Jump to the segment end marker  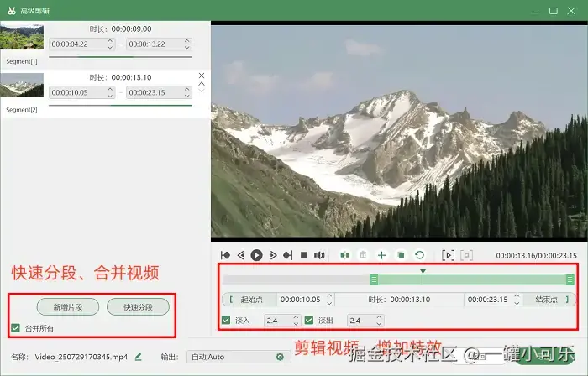[288, 255]
